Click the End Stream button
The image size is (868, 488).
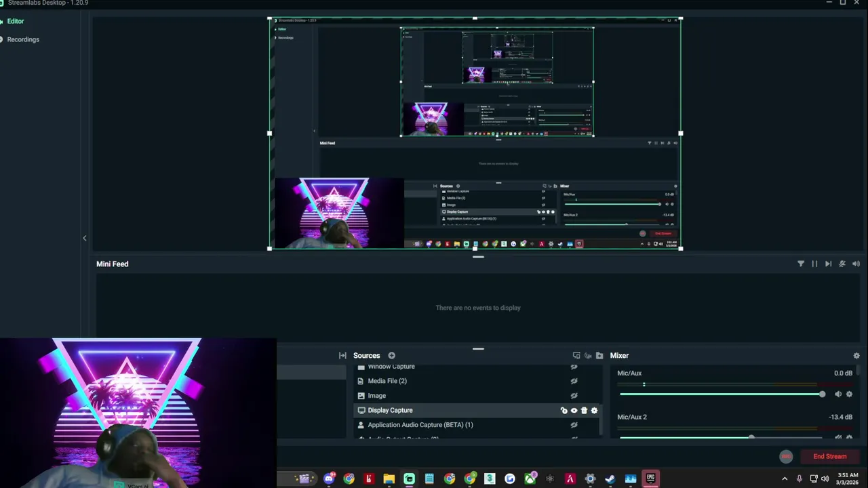[x=829, y=456]
